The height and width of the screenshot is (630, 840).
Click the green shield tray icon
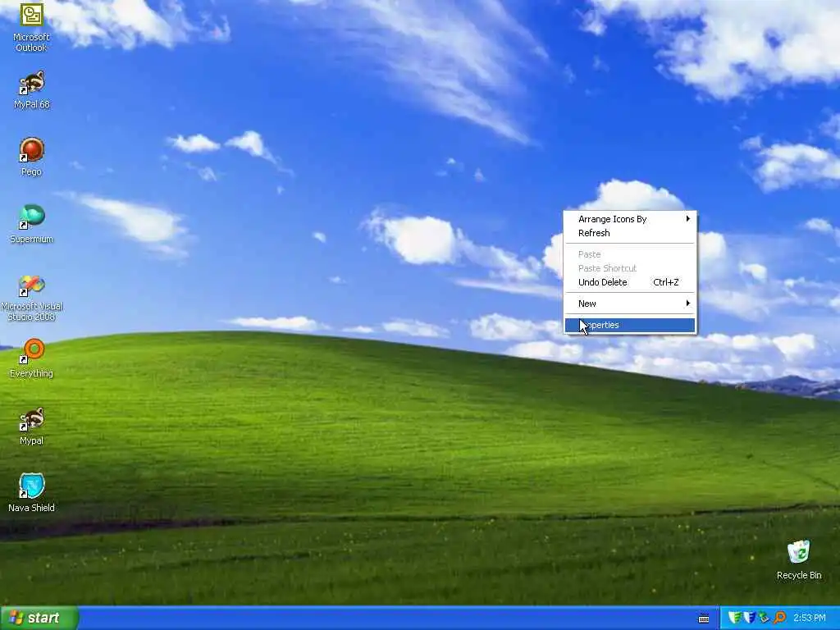click(x=735, y=618)
